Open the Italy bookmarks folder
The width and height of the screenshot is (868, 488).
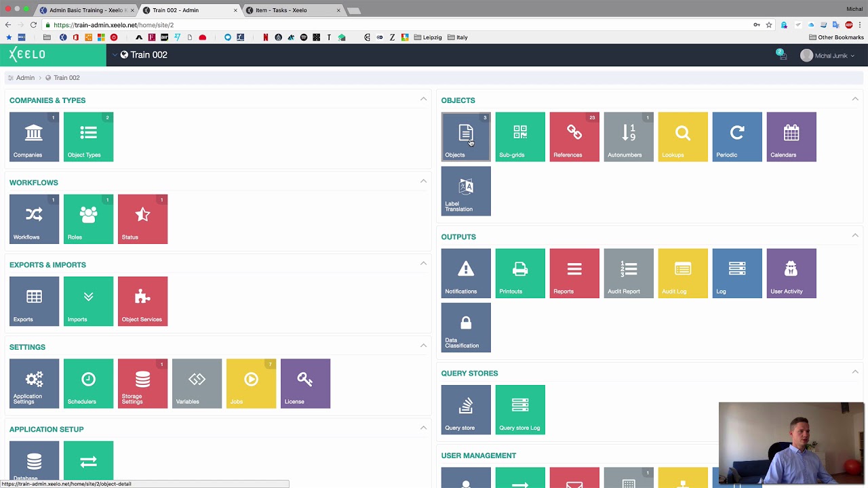coord(458,37)
